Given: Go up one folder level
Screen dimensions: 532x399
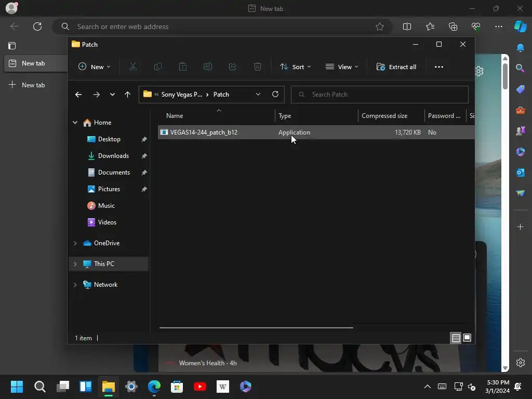Looking at the screenshot, I should click(x=127, y=95).
